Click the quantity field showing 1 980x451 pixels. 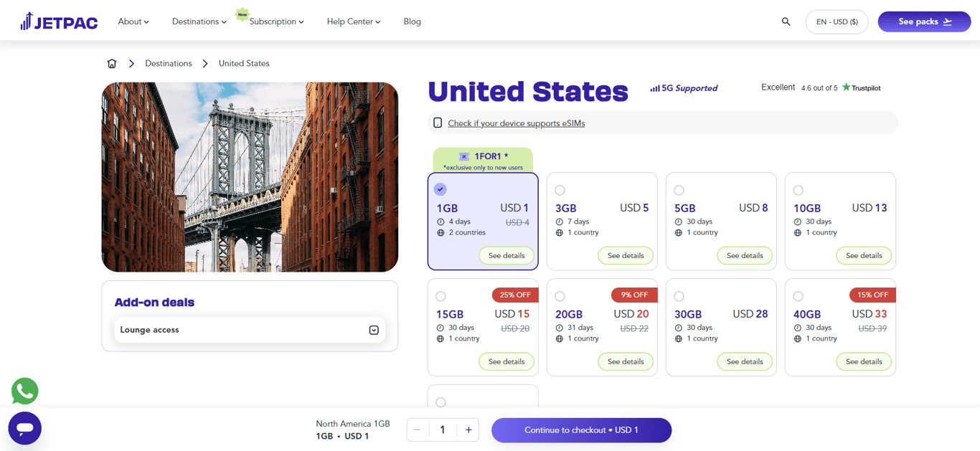coord(443,430)
